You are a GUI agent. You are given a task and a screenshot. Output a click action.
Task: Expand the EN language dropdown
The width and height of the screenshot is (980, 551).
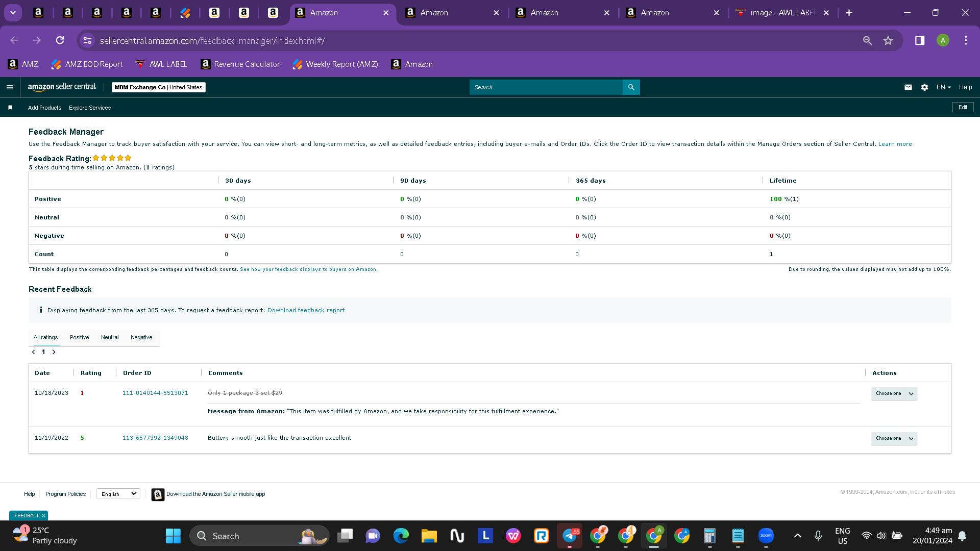click(x=943, y=87)
